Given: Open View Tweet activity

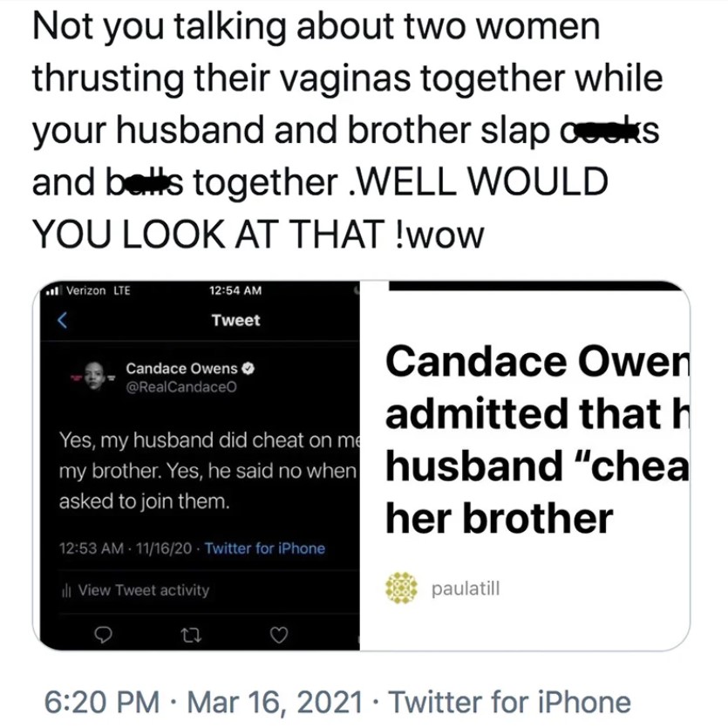Looking at the screenshot, I should (x=135, y=590).
